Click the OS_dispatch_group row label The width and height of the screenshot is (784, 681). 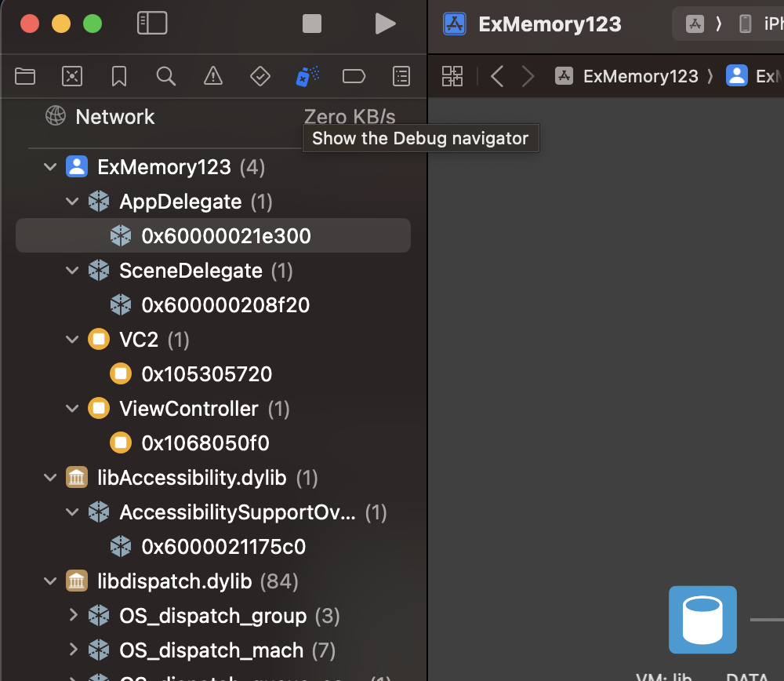pyautogui.click(x=213, y=616)
